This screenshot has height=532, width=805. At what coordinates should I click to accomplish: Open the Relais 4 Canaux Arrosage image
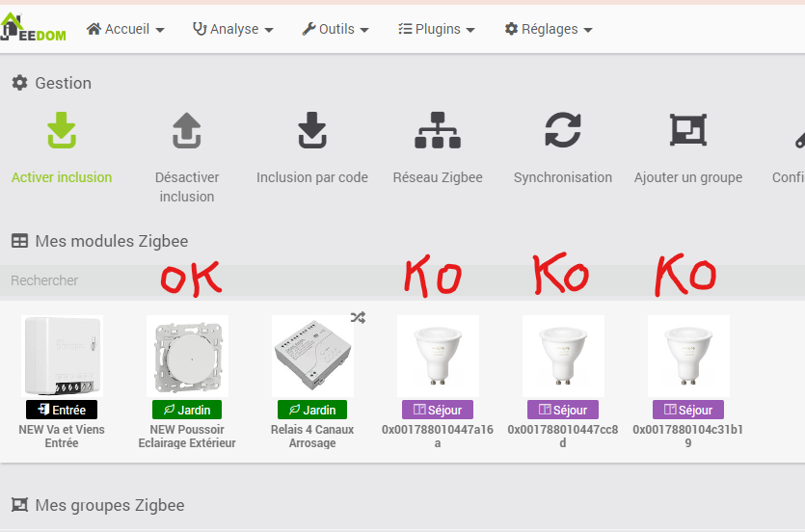click(312, 356)
